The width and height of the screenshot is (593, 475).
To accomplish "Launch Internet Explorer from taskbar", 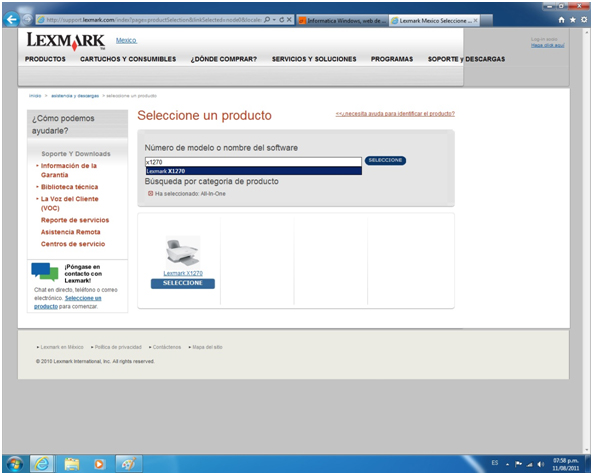I will point(42,464).
